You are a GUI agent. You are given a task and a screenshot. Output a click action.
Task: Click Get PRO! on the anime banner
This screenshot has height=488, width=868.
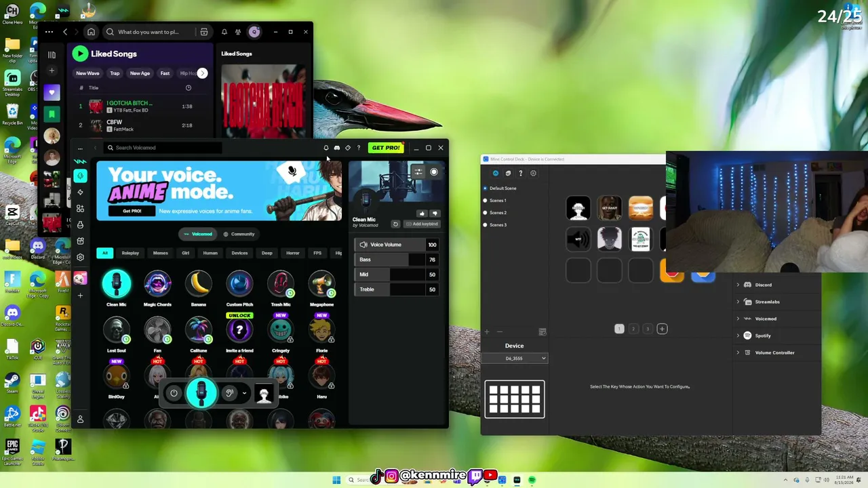pos(132,211)
